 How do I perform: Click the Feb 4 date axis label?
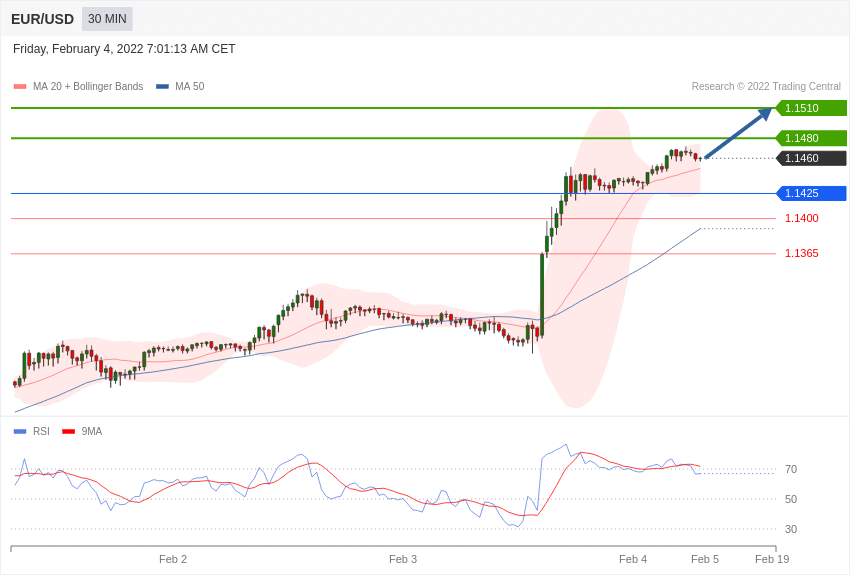(633, 559)
